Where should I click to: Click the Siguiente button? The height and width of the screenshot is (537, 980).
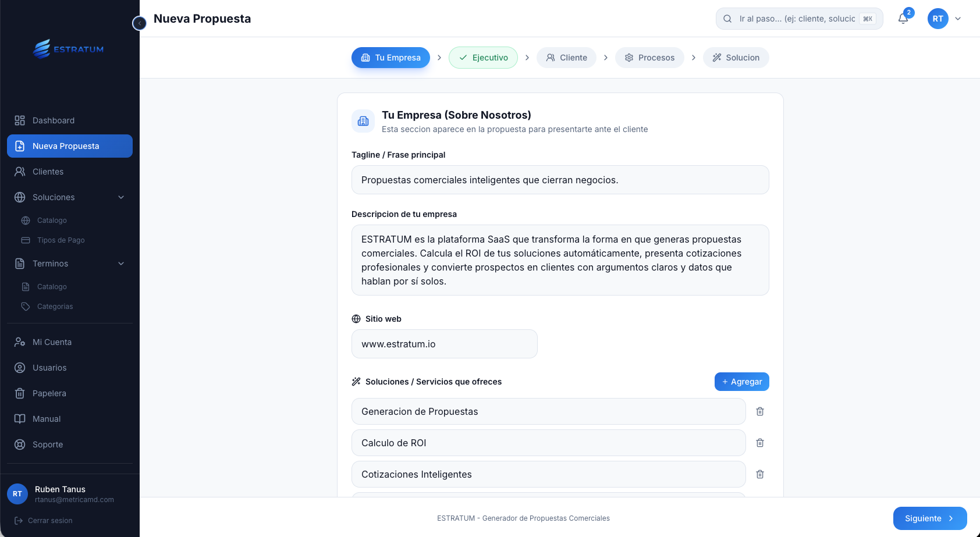coord(929,518)
